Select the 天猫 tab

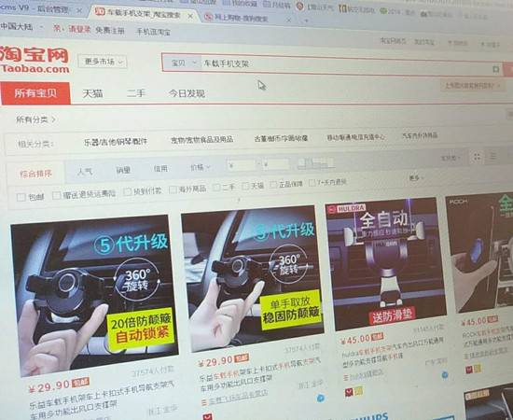click(x=92, y=94)
